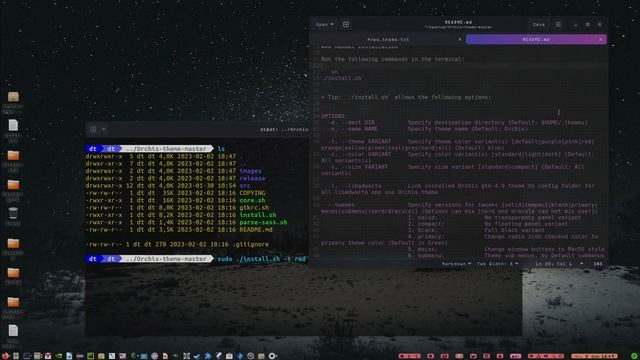Screen dimensions: 640x360
Task: Switch to the inactive text file tab
Action: tap(388, 40)
